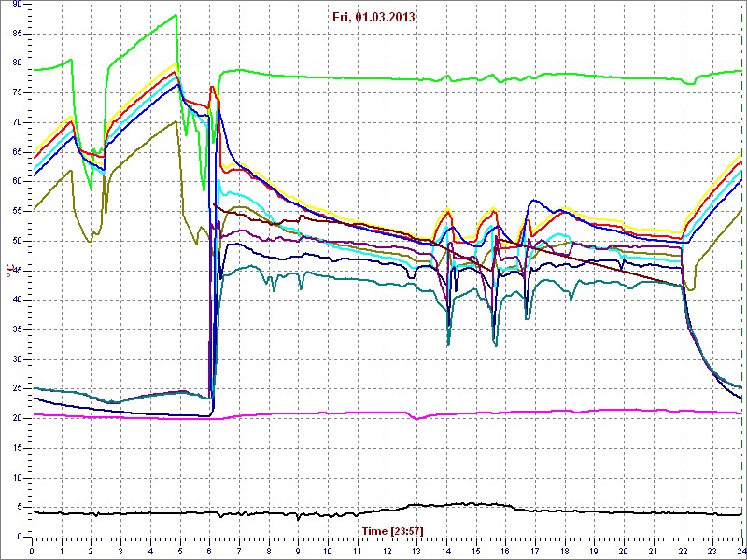The width and height of the screenshot is (747, 560).
Task: Click hour 19 on the time axis
Action: click(594, 551)
